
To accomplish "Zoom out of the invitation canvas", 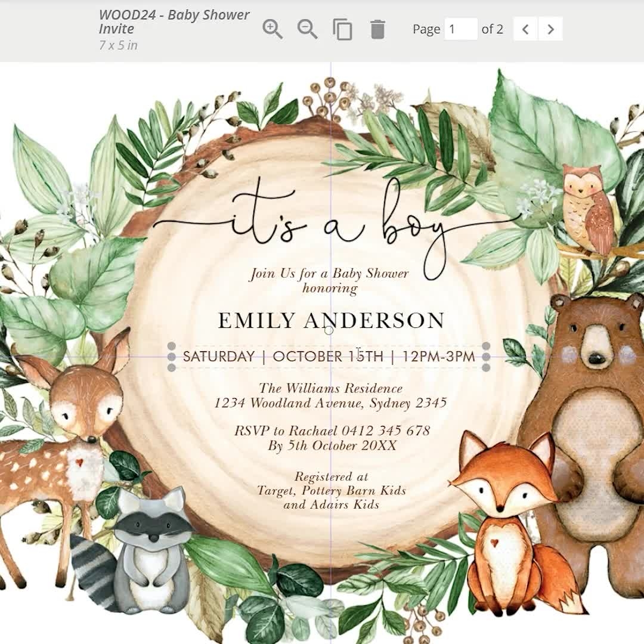I will [307, 29].
